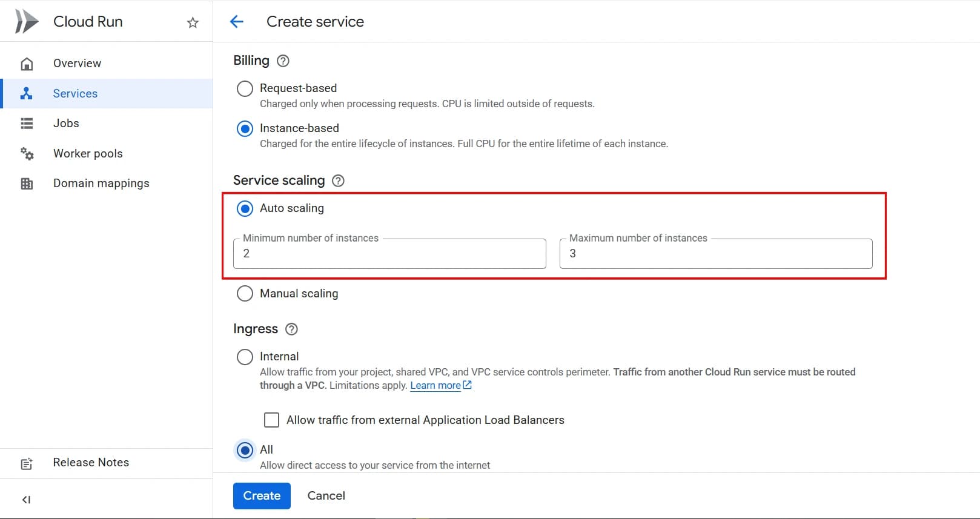Select Instance-based billing option
The width and height of the screenshot is (980, 519).
tap(245, 128)
